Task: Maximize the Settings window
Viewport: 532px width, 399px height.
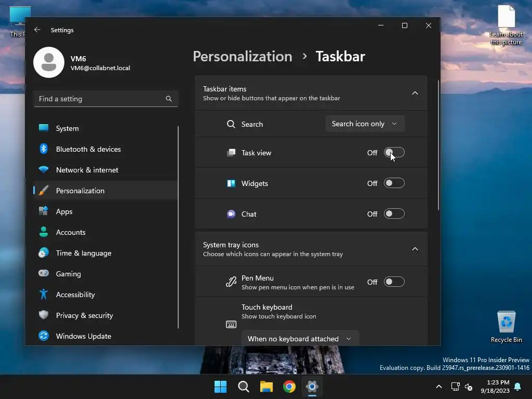Action: click(x=404, y=25)
